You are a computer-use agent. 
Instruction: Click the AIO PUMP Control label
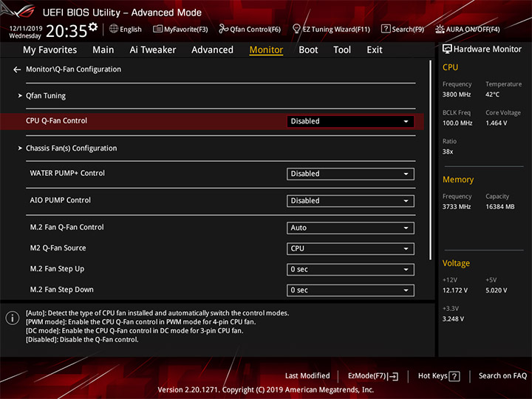point(60,200)
